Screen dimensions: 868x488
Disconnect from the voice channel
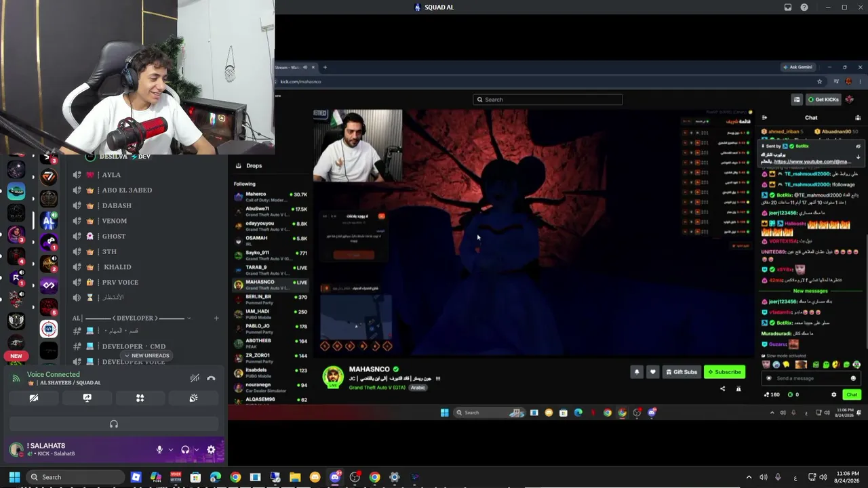click(211, 378)
